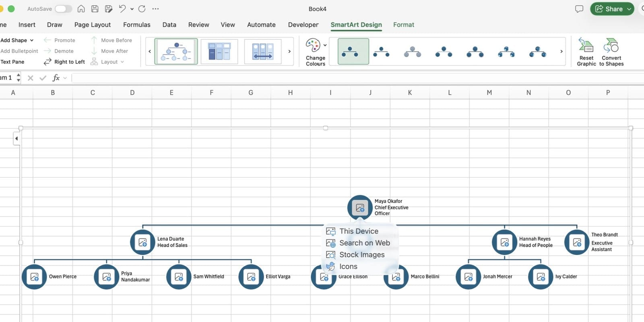Open the more commands ellipsis

coord(155,9)
